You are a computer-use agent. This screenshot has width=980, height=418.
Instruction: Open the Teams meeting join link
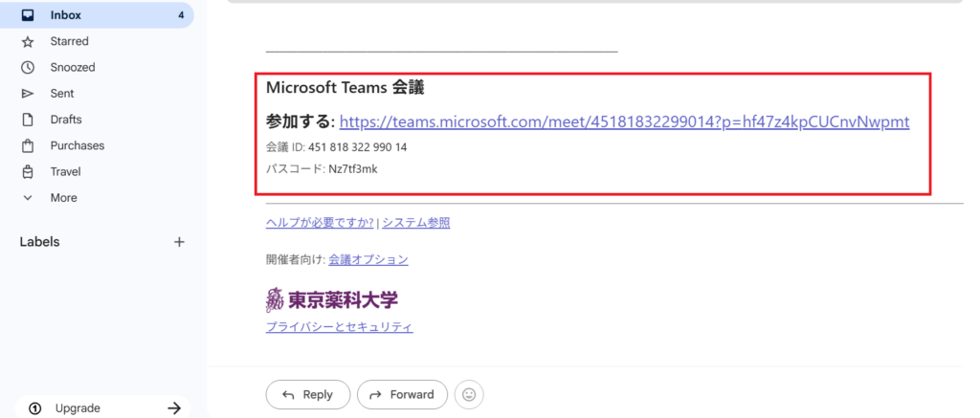624,121
